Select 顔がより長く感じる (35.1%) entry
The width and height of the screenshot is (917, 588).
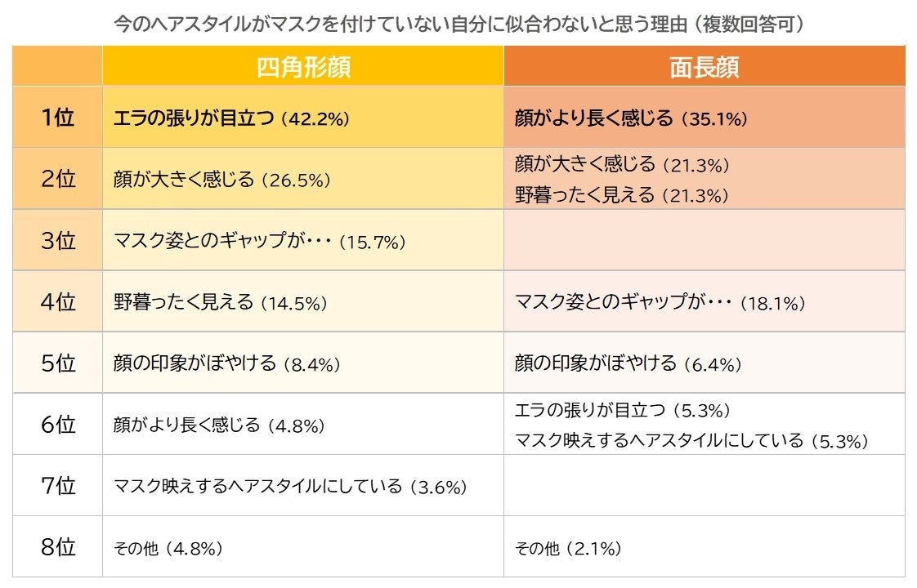[x=631, y=118]
